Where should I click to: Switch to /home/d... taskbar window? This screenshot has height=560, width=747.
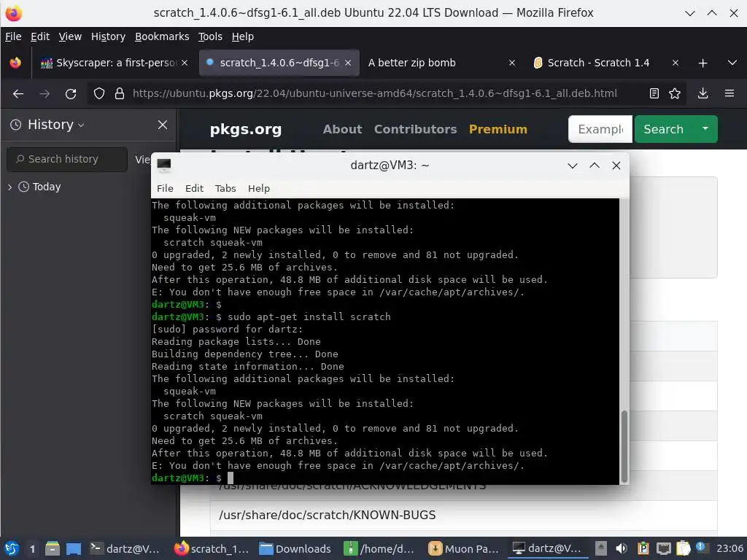pos(379,548)
